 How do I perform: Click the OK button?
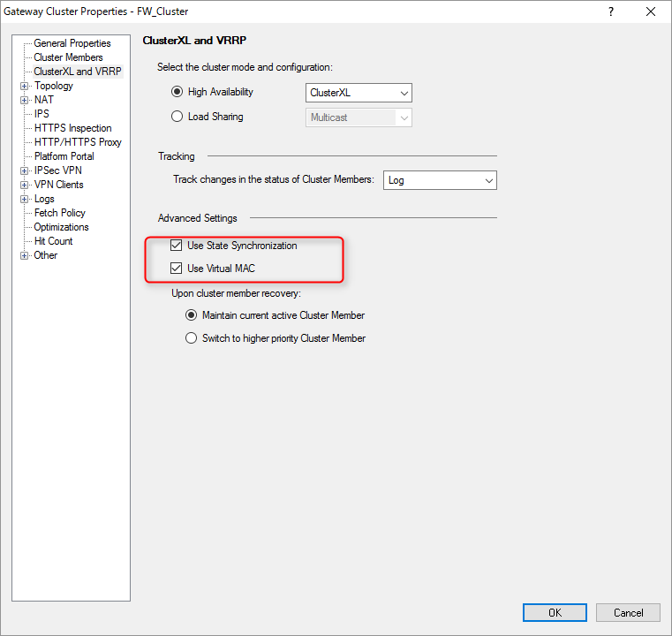click(x=555, y=612)
